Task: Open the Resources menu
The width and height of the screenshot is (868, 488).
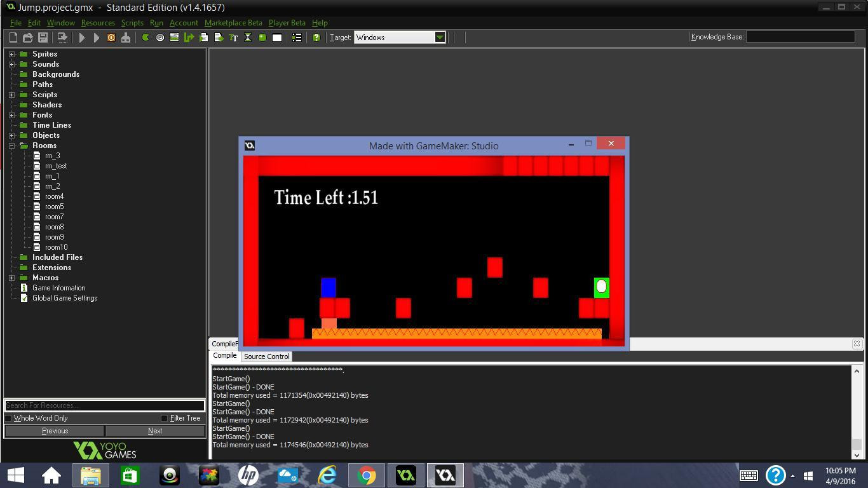Action: pos(98,23)
